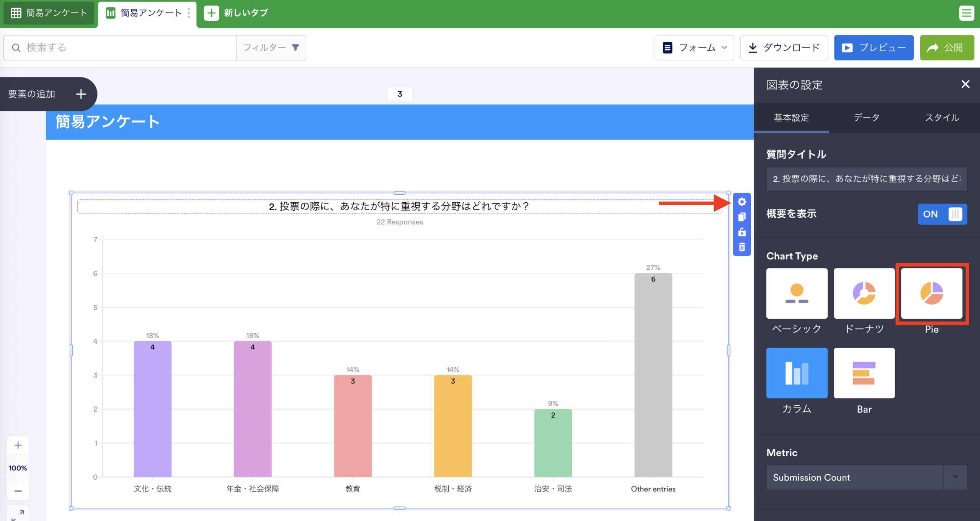Screen dimensions: 980x521
Task: Switch to the データ tab
Action: click(x=866, y=118)
